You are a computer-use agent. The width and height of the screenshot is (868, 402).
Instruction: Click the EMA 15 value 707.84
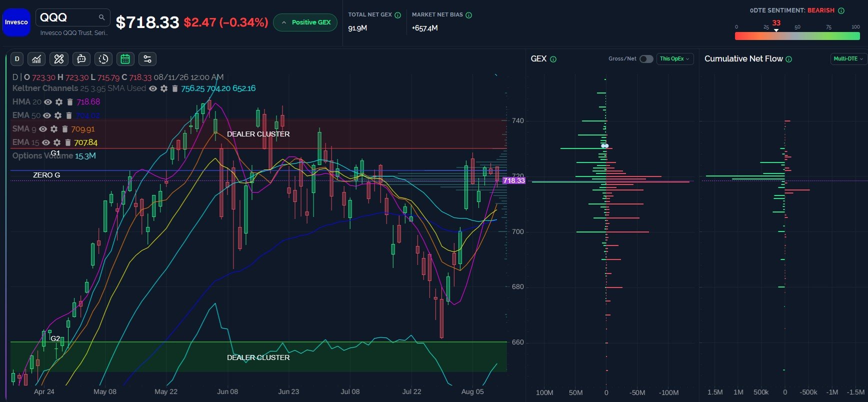click(86, 142)
